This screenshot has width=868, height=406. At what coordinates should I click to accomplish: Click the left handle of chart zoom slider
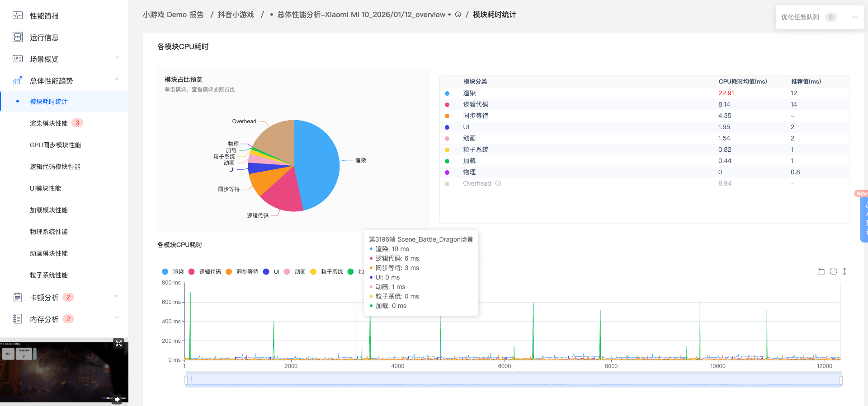pos(186,380)
